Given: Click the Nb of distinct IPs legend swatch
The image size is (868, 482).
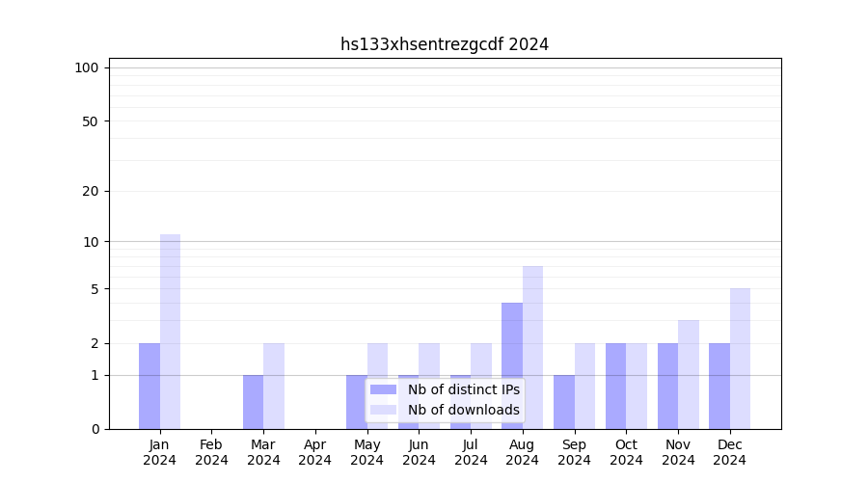Looking at the screenshot, I should click(383, 389).
